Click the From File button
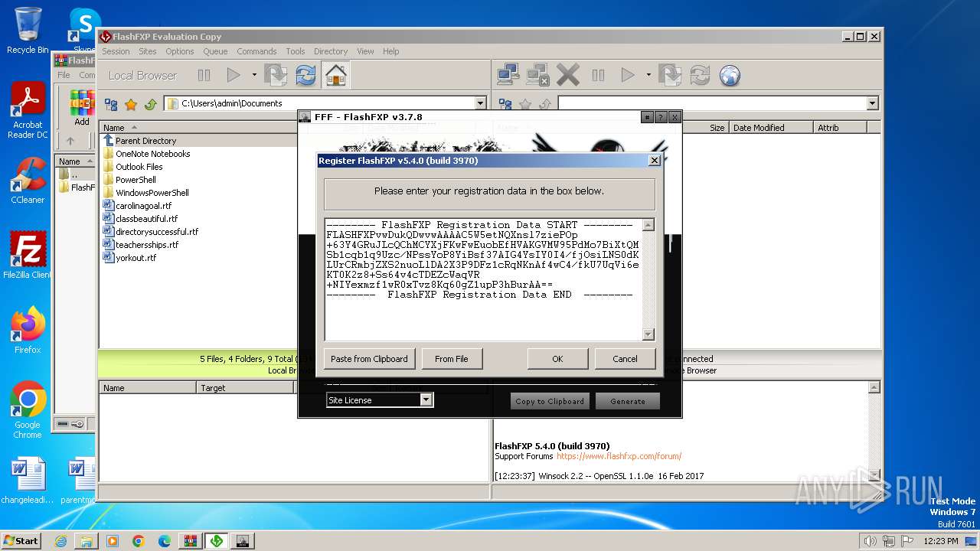 point(452,359)
